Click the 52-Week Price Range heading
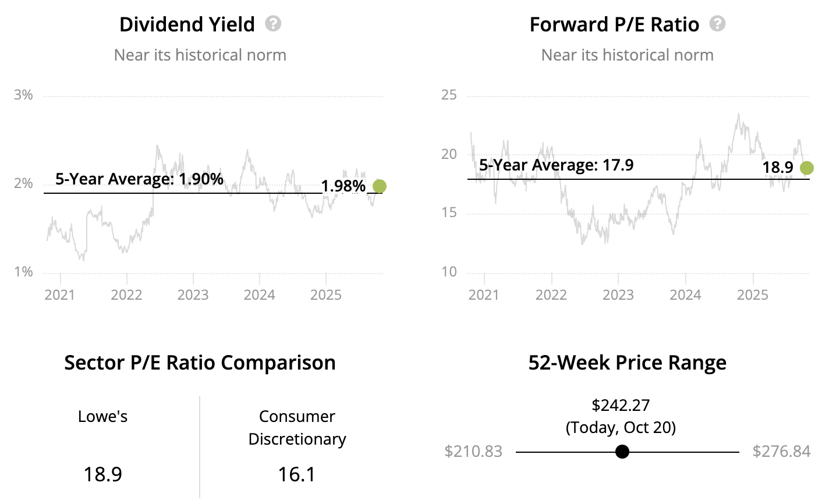Image resolution: width=829 pixels, height=504 pixels. [x=627, y=363]
